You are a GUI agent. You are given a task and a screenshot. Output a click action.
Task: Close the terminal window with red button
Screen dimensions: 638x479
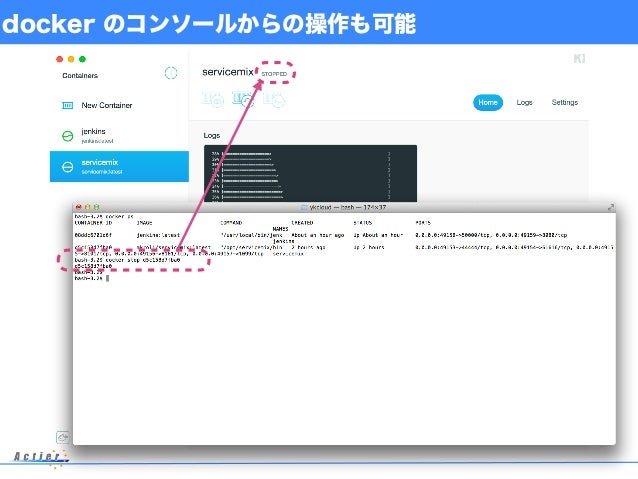79,207
